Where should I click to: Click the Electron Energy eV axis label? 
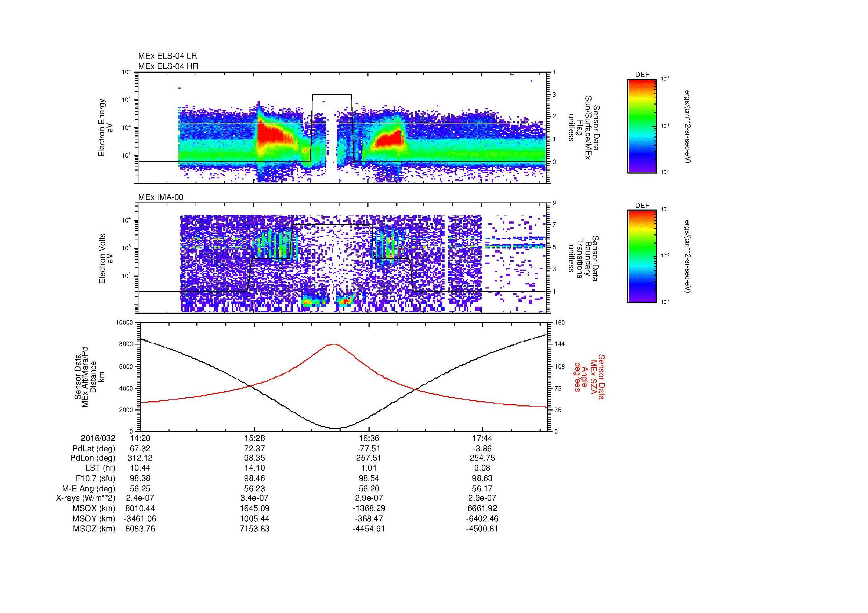[106, 128]
